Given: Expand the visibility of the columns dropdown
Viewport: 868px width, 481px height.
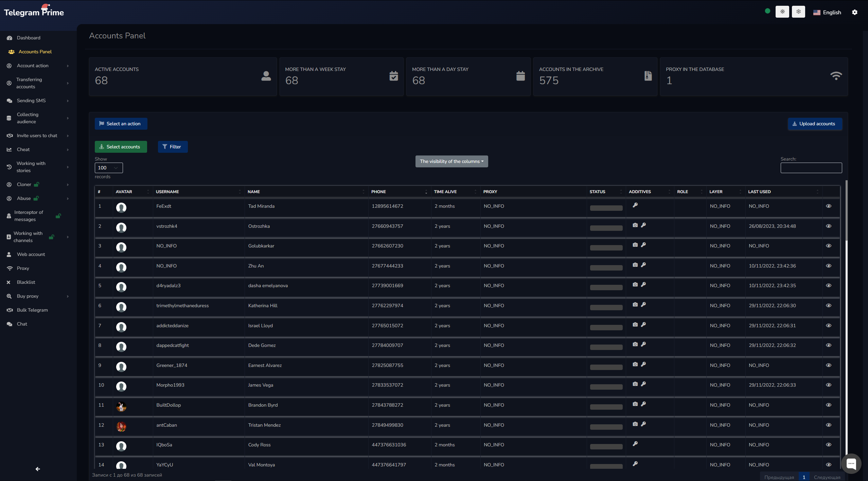Looking at the screenshot, I should pyautogui.click(x=451, y=161).
